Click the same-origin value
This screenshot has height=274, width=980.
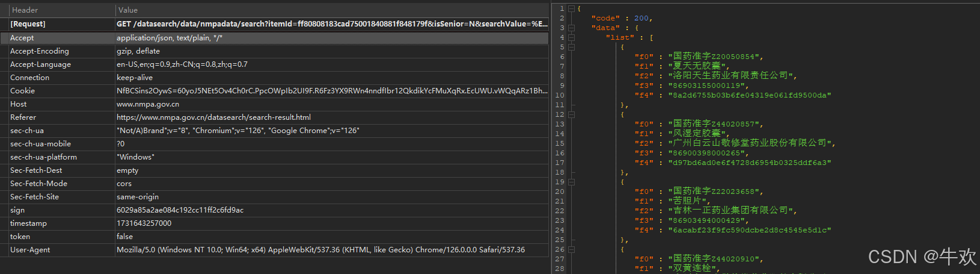click(x=138, y=197)
